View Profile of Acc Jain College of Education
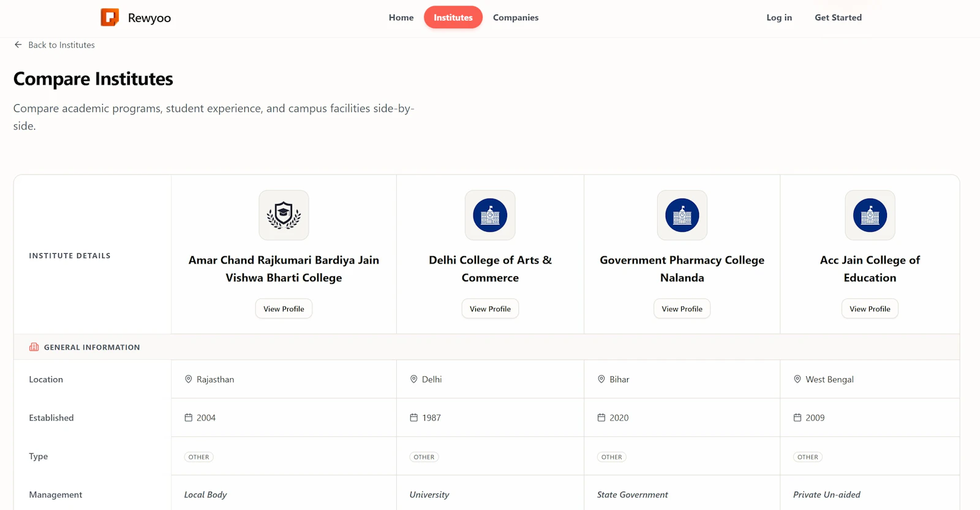Image resolution: width=980 pixels, height=510 pixels. (870, 309)
